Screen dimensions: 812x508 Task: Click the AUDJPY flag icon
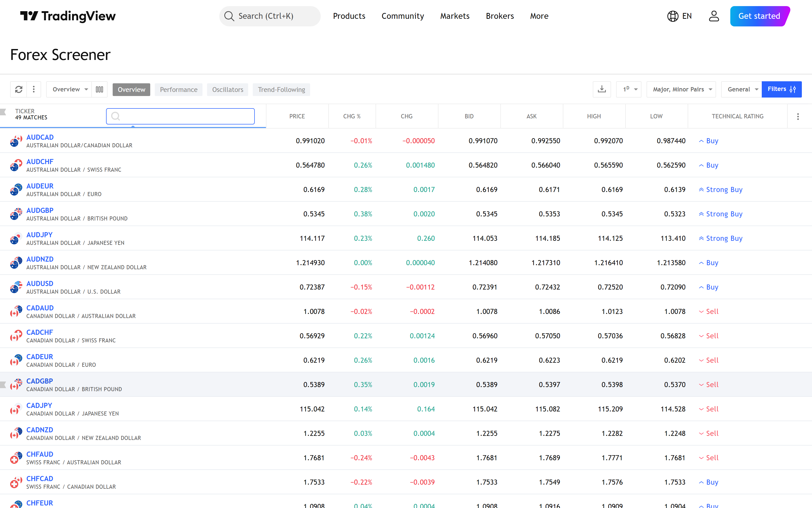tap(16, 238)
